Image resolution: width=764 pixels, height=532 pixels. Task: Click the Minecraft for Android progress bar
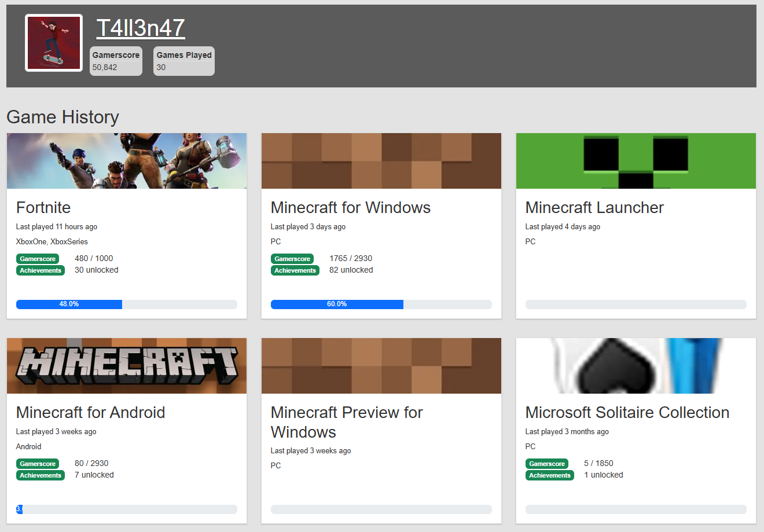click(127, 509)
